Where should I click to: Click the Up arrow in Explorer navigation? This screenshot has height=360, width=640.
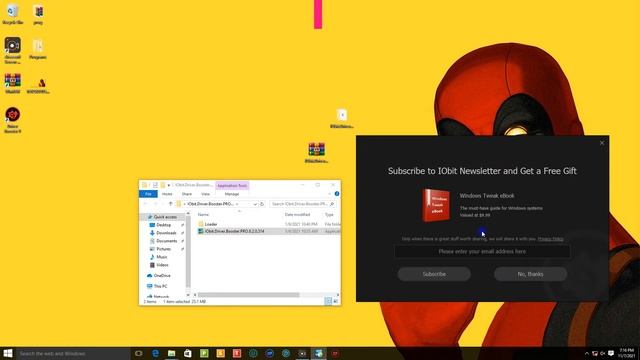click(x=170, y=204)
